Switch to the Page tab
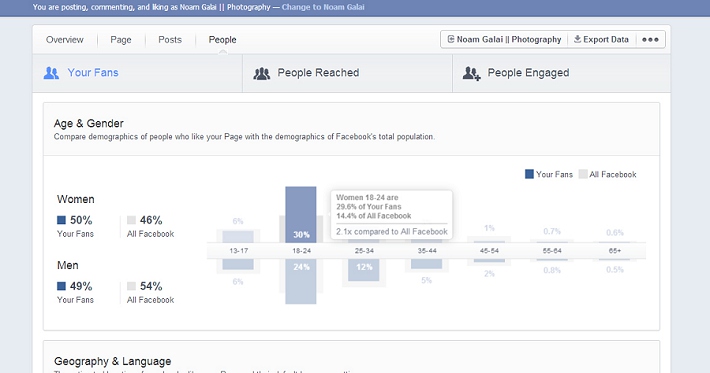 [121, 40]
